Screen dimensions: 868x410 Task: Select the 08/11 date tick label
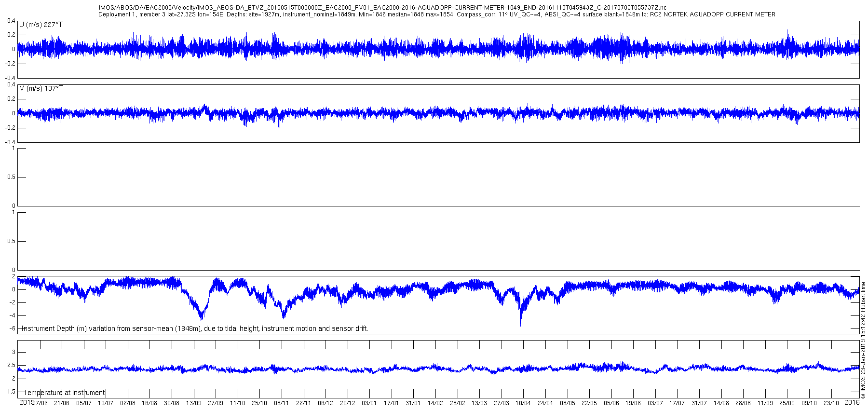tap(282, 403)
